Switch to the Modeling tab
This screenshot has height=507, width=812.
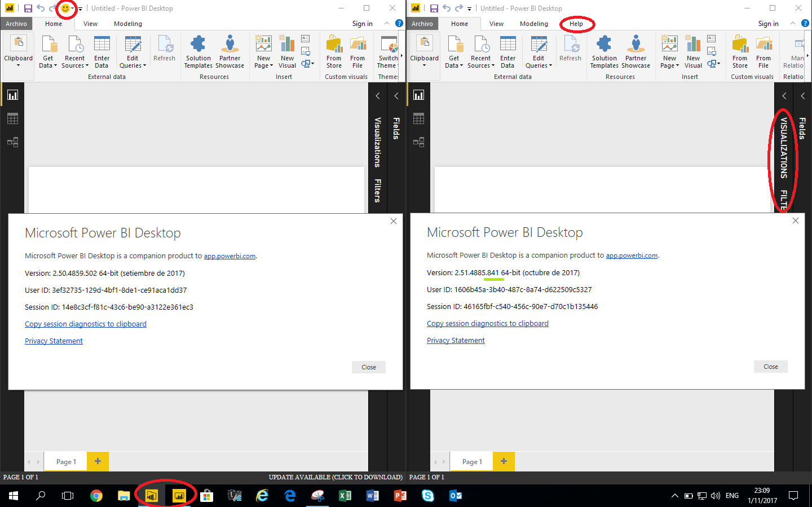[x=127, y=24]
